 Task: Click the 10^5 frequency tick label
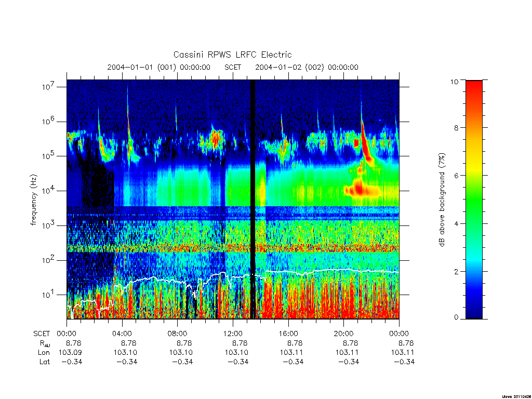point(48,156)
